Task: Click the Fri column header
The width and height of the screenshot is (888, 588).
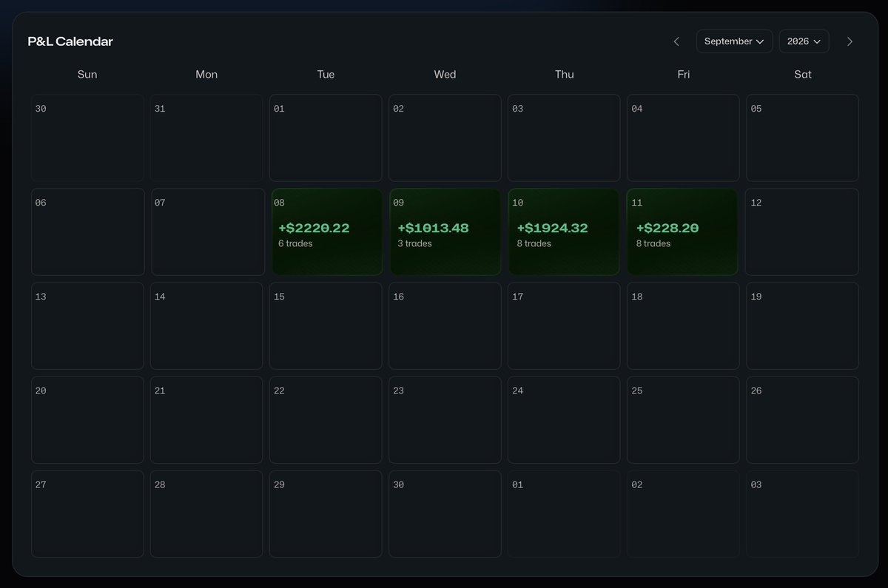Action: (683, 74)
